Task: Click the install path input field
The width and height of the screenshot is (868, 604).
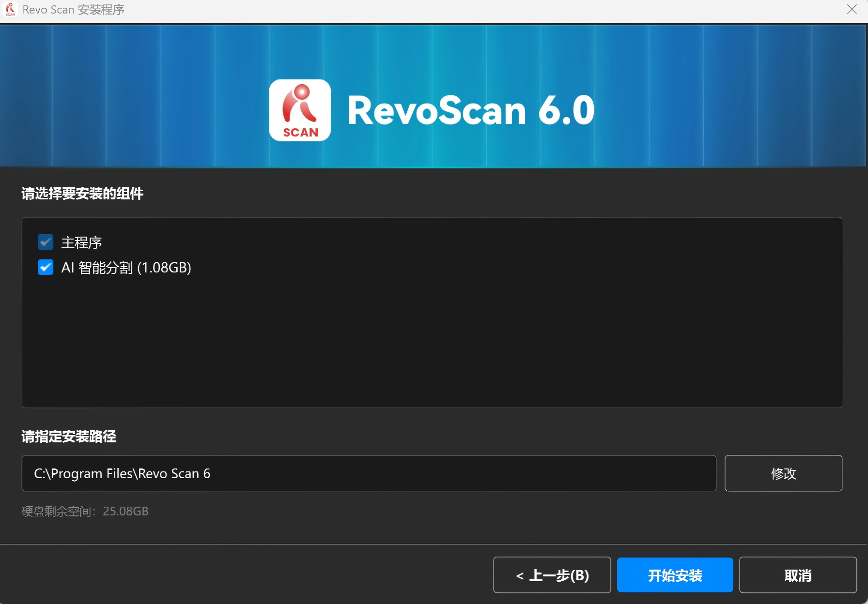Action: click(369, 473)
